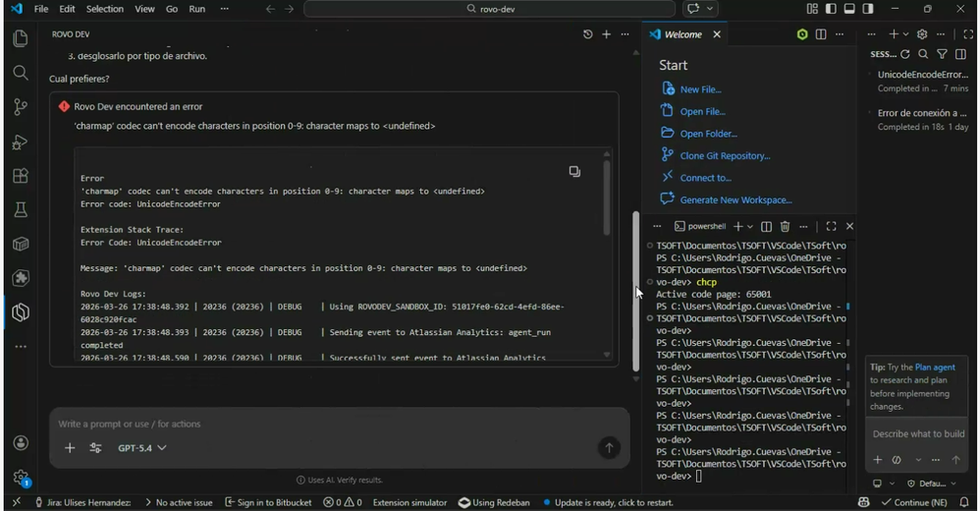Open the Selection menu
The image size is (980, 511).
tap(104, 9)
